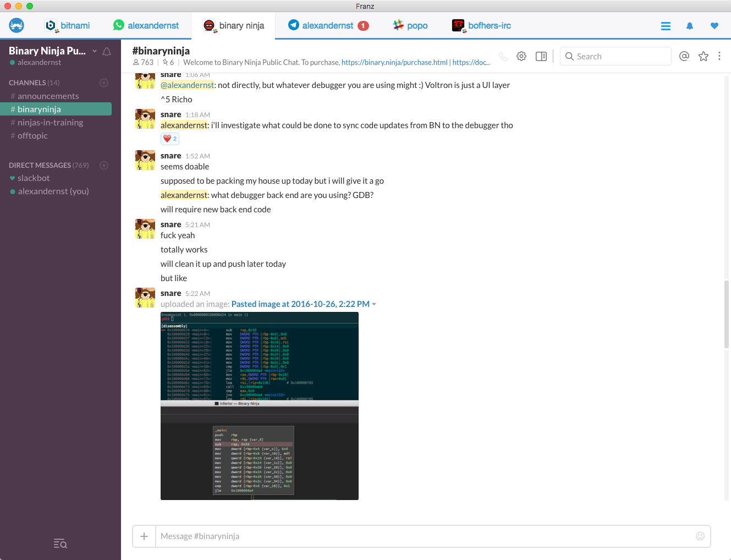Open the more options vertical dots
The height and width of the screenshot is (560, 731).
click(x=719, y=56)
